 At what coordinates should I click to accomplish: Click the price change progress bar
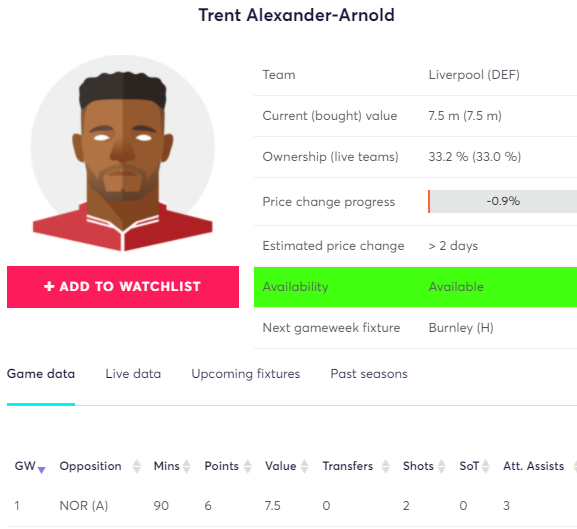pos(502,201)
